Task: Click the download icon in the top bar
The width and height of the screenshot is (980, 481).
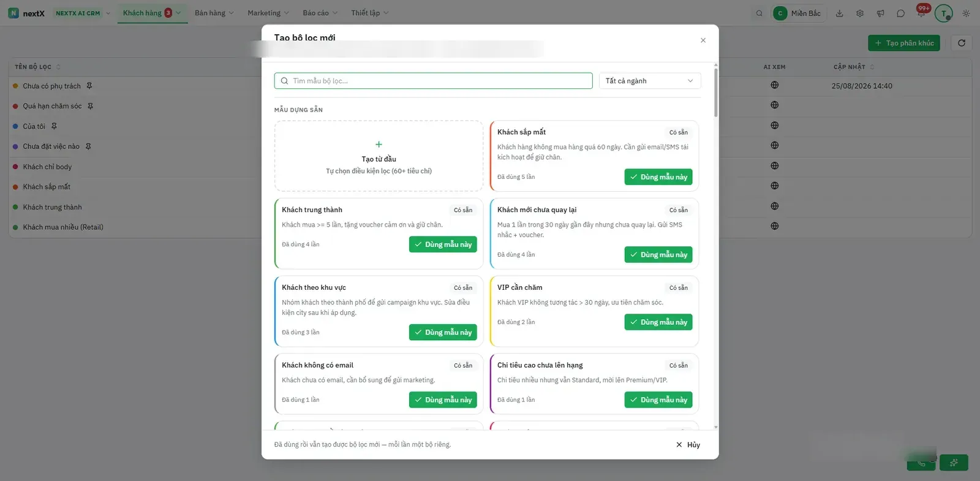Action: (840, 13)
